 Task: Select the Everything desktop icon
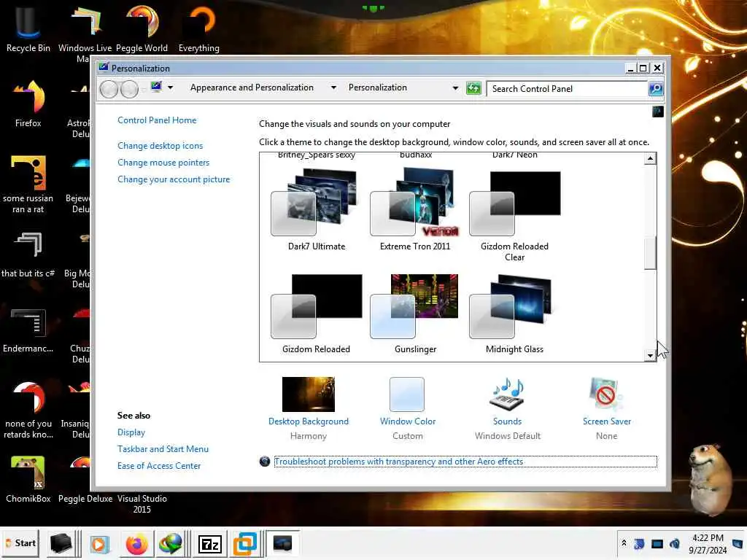pos(198,28)
